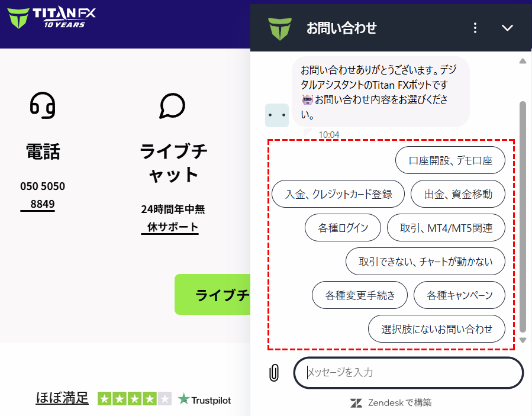Screen dimensions: 532x416
Task: Click the 10:04 message timestamp
Action: 329,135
